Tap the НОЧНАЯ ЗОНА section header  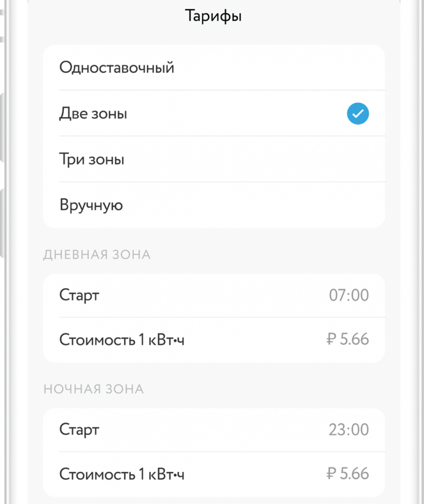[94, 389]
